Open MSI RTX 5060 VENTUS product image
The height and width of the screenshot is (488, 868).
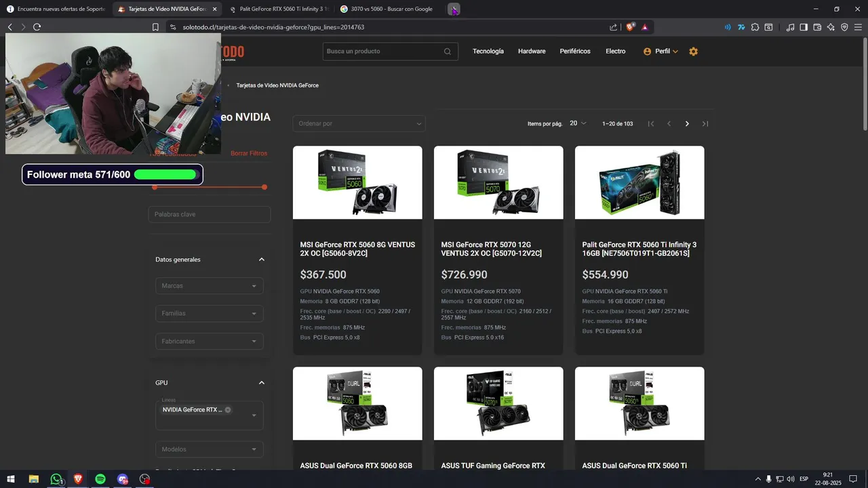(357, 182)
